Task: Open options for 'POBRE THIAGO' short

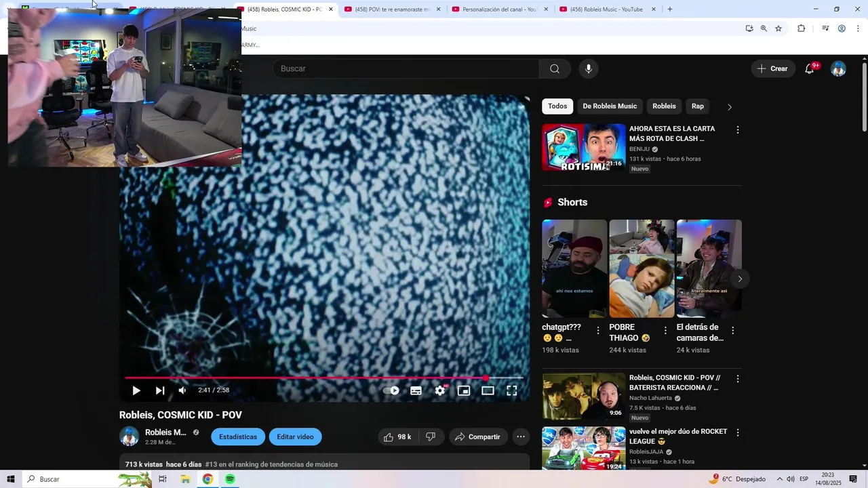Action: point(665,331)
